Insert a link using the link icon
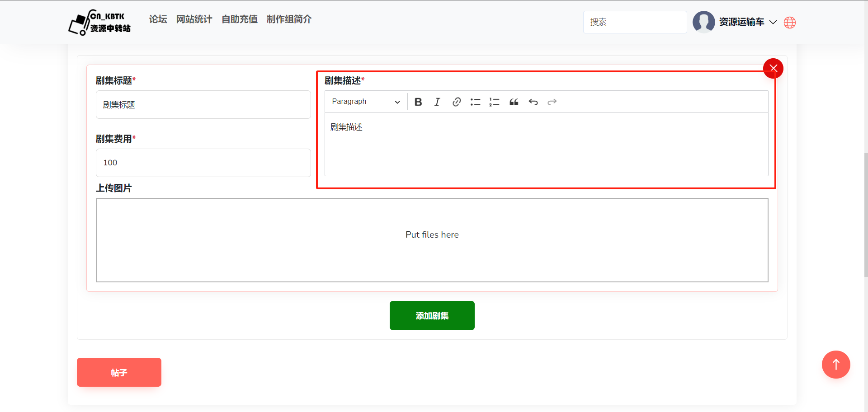The width and height of the screenshot is (868, 412). pyautogui.click(x=457, y=102)
